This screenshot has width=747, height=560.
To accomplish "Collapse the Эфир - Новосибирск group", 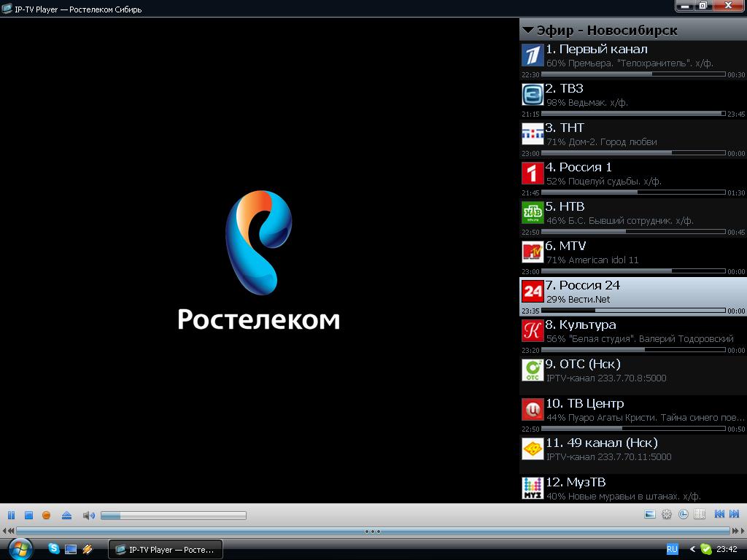I will [528, 31].
